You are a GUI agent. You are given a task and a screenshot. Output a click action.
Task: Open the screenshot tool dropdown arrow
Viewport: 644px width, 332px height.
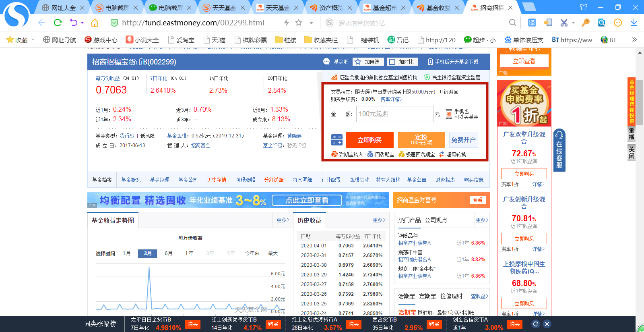tap(573, 23)
